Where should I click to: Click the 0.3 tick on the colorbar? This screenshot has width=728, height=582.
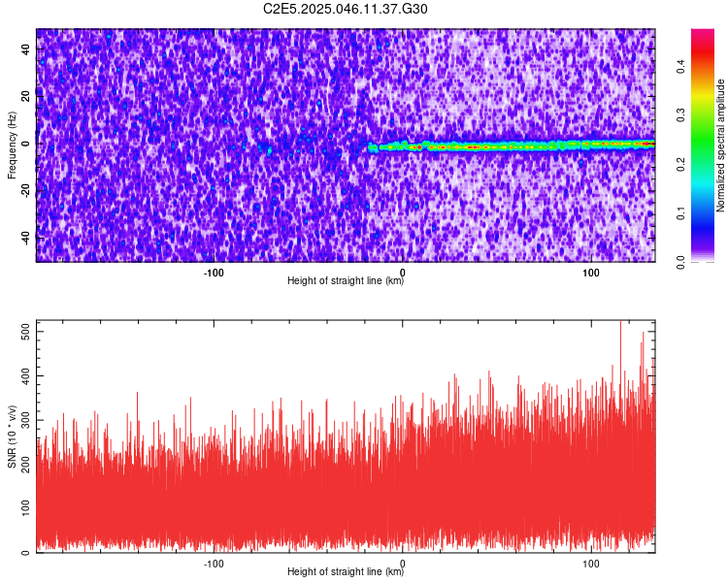pos(680,114)
